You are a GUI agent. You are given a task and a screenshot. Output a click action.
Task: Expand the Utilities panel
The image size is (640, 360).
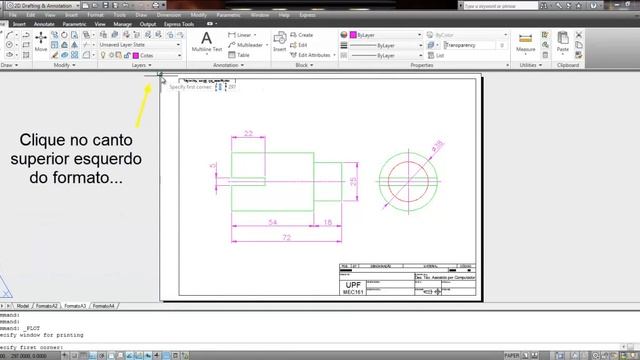531,65
